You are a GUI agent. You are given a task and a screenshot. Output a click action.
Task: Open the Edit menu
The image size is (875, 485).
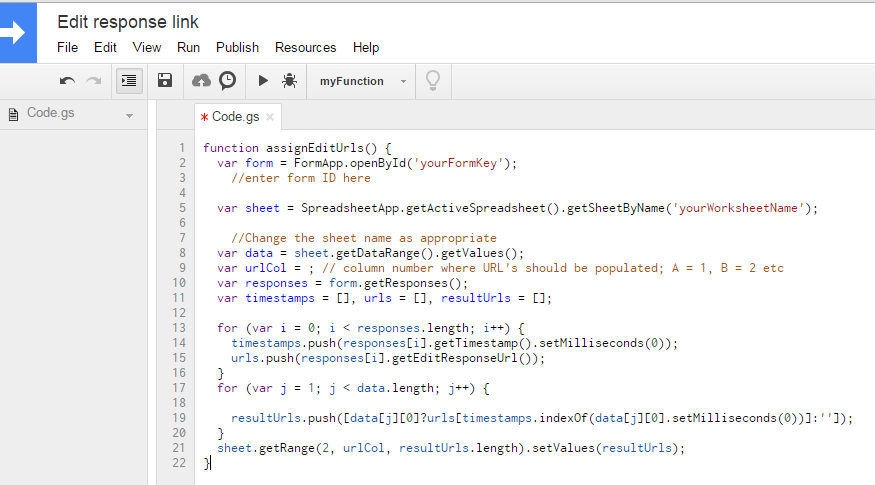point(105,47)
